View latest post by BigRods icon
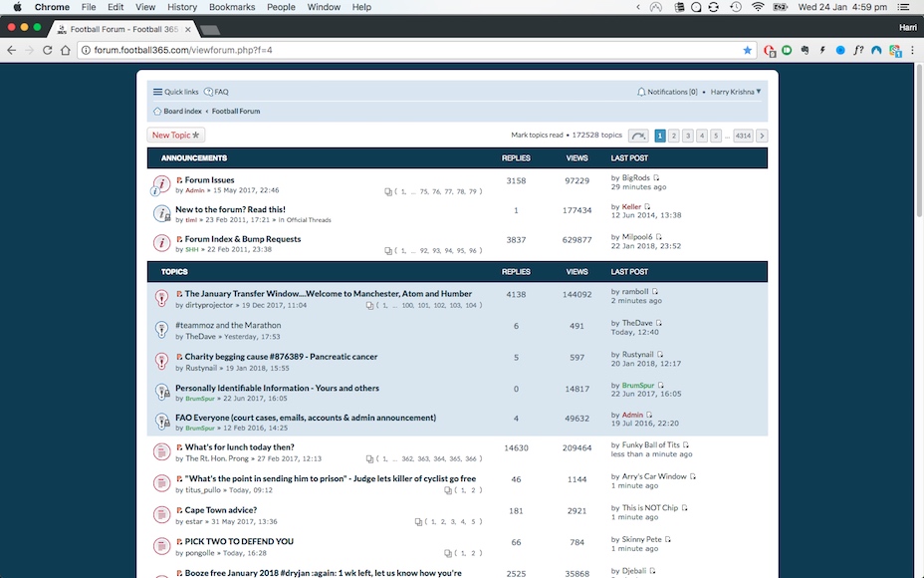The height and width of the screenshot is (578, 924). click(x=656, y=178)
